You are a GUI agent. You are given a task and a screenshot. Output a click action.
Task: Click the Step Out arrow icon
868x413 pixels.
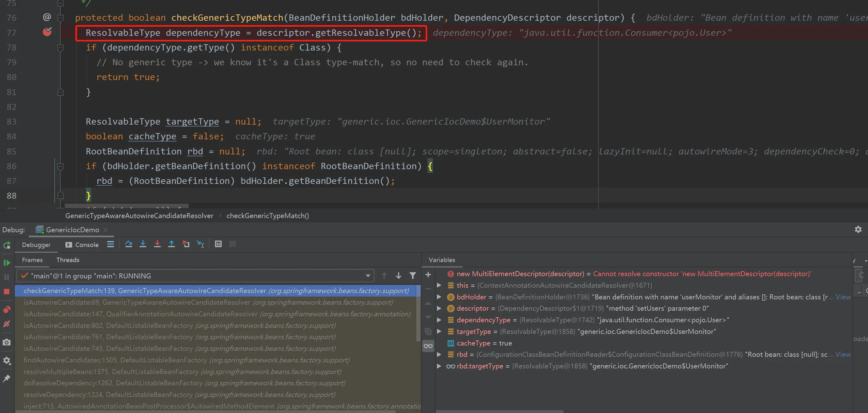pyautogui.click(x=171, y=244)
